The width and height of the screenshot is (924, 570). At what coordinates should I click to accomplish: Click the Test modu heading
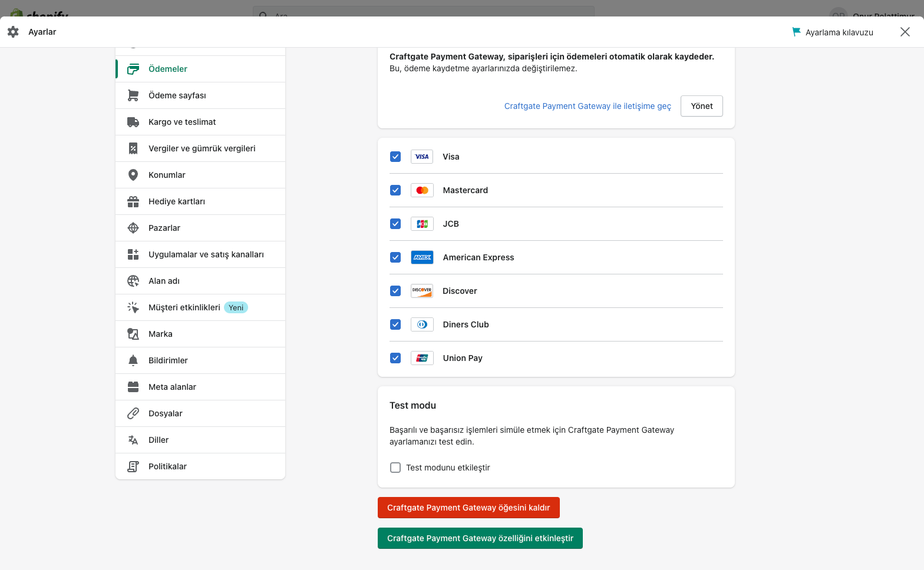tap(412, 405)
